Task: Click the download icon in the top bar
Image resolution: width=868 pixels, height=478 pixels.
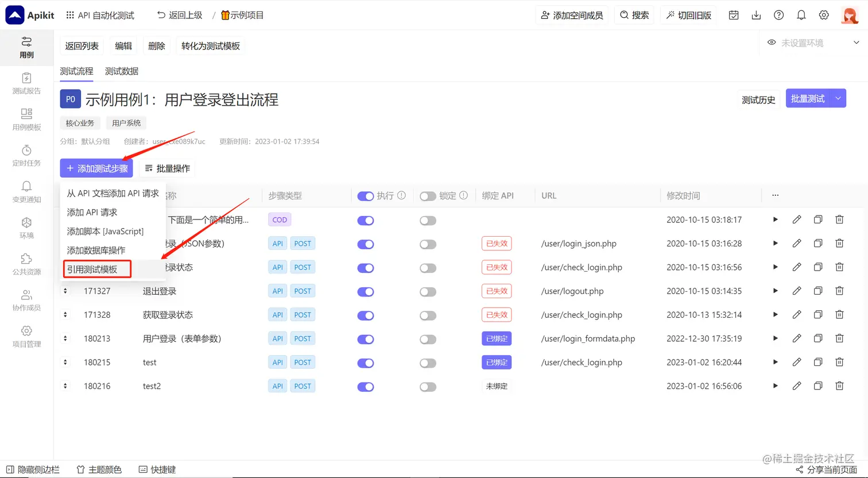Action: (756, 15)
